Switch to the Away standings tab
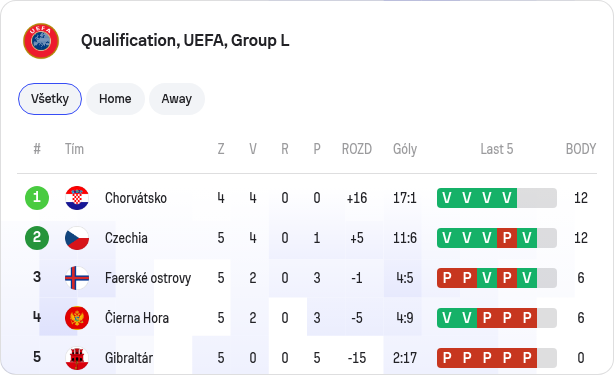Screen dimensions: 614x375 177,99
